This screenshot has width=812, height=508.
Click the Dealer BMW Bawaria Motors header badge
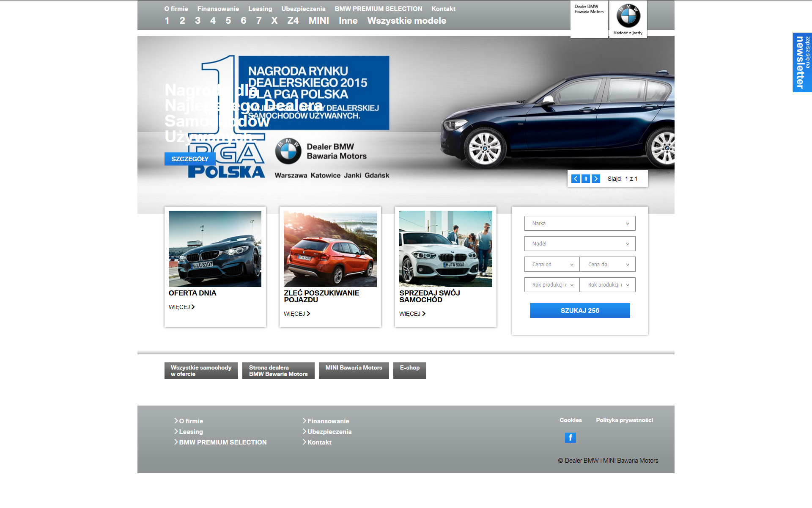(589, 19)
